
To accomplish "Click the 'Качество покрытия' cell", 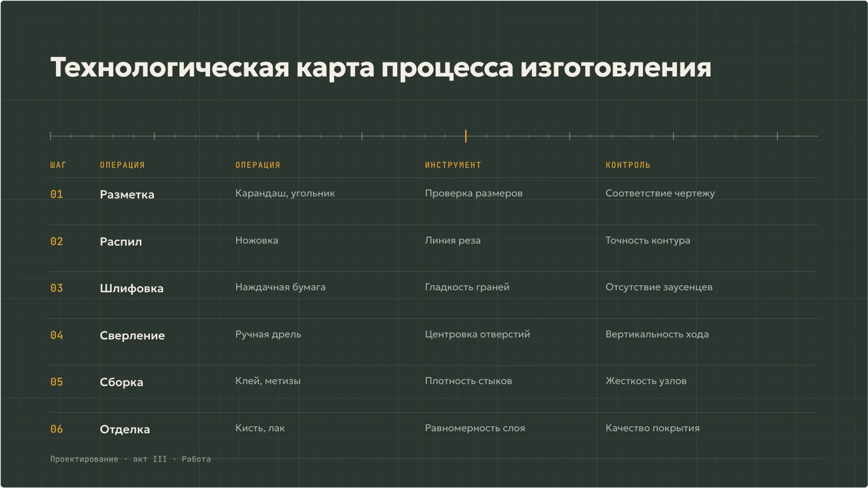I will (652, 428).
